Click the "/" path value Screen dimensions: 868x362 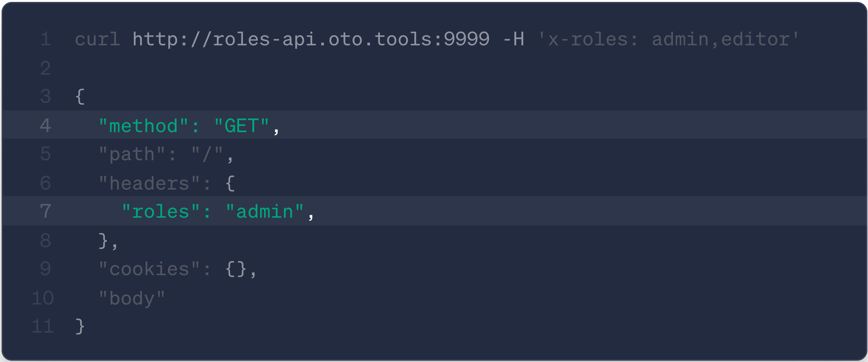coord(207,155)
